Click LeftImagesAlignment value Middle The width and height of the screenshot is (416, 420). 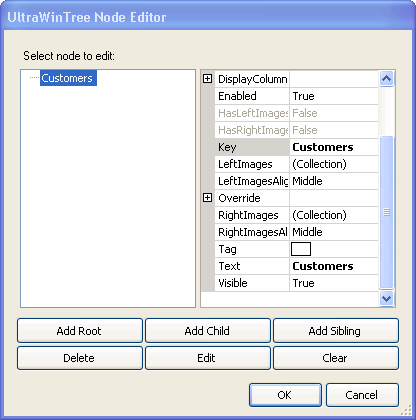coord(334,181)
